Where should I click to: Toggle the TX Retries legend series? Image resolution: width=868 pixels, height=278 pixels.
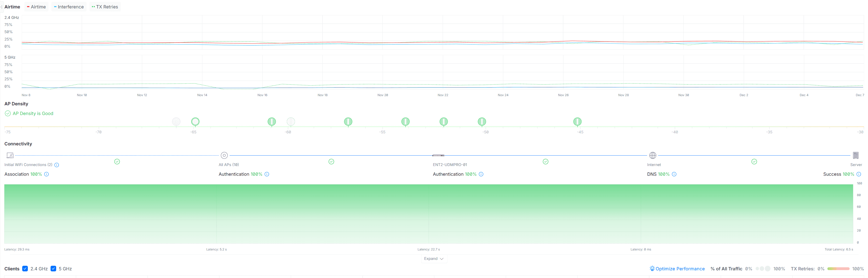point(105,7)
